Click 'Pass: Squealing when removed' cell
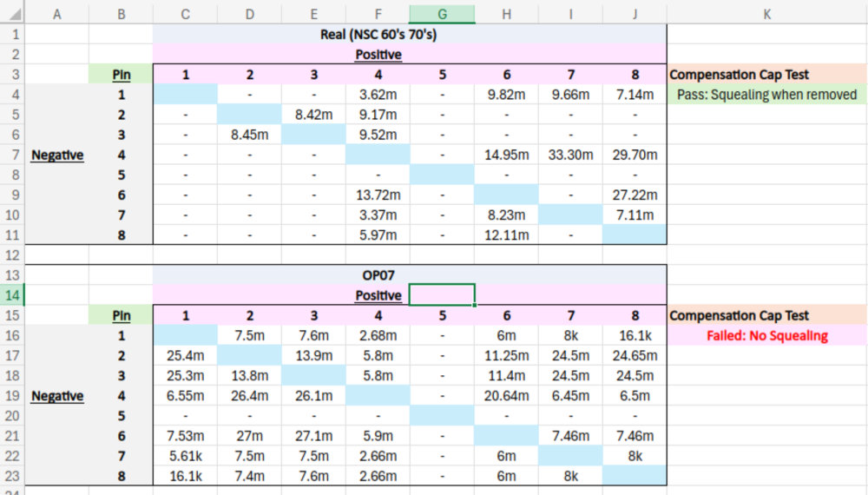This screenshot has height=495, width=868. coord(766,95)
